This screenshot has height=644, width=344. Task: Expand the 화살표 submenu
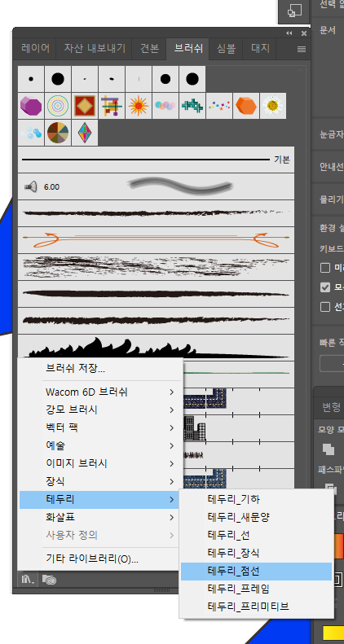pyautogui.click(x=99, y=518)
